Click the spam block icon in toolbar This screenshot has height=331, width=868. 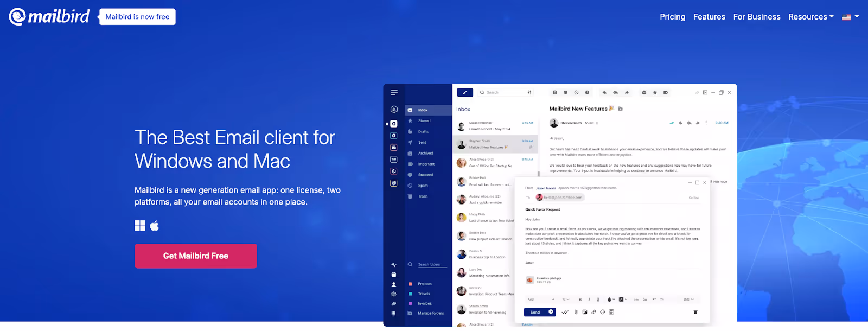point(576,92)
